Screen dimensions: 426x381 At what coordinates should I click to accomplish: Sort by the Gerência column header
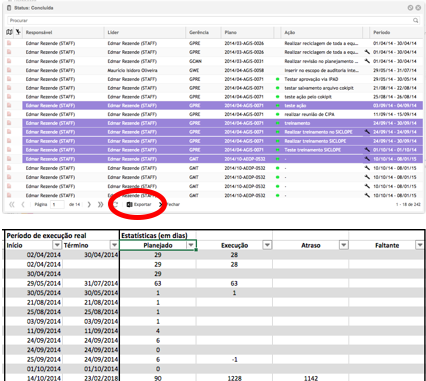click(199, 32)
